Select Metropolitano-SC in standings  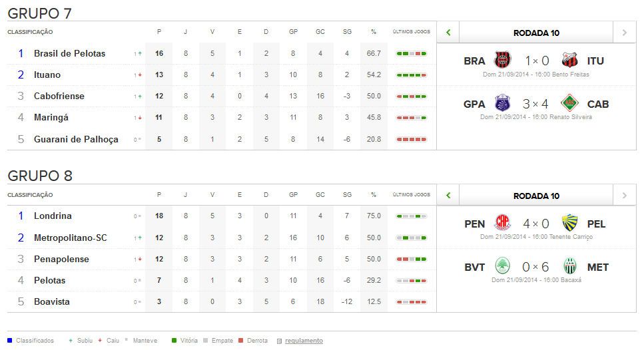click(70, 238)
